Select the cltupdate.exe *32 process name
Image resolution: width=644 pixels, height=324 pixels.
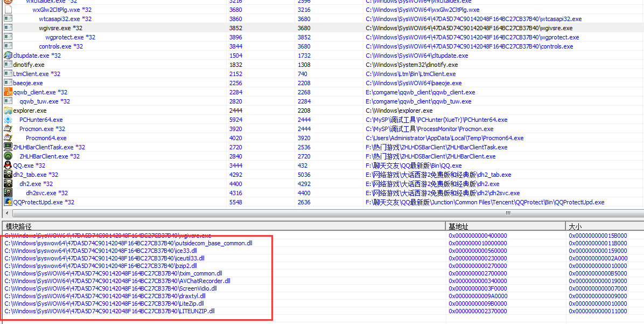37,56
